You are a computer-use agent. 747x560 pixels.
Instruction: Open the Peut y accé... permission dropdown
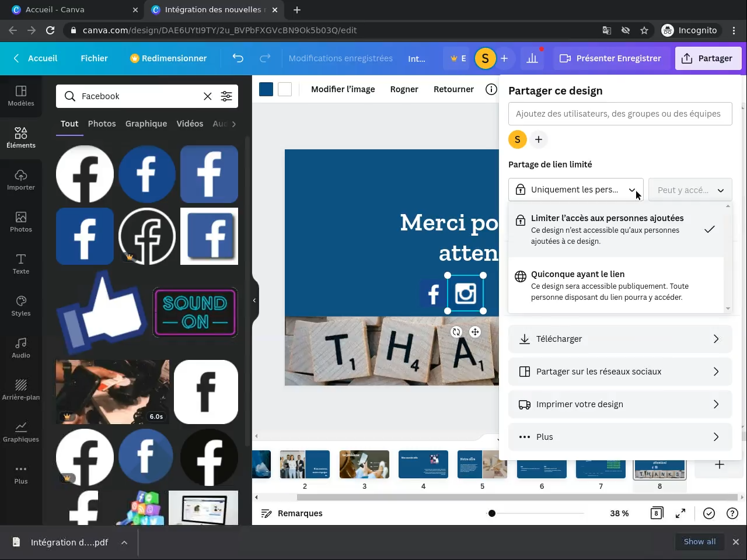click(690, 190)
